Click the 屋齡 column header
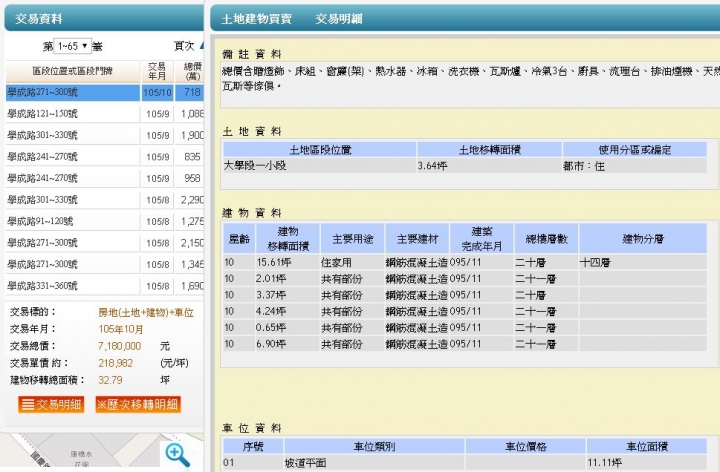Screen dimensions: 720x472 click(x=239, y=239)
